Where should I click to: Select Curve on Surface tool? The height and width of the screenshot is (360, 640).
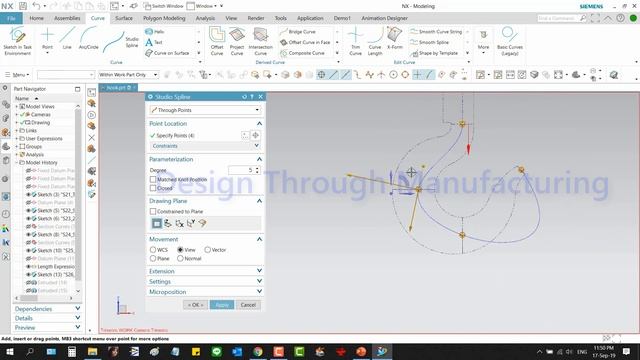pyautogui.click(x=167, y=53)
